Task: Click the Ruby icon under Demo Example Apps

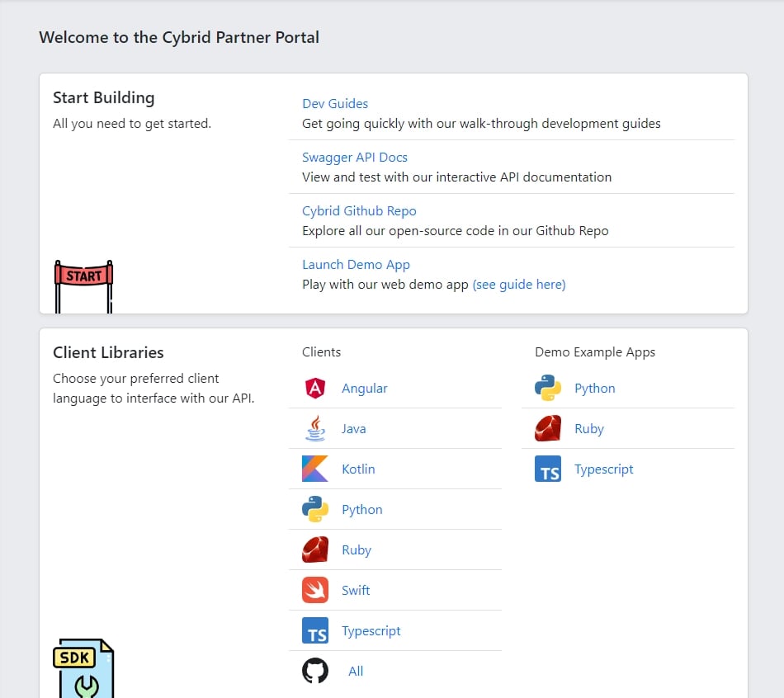Action: pos(548,429)
